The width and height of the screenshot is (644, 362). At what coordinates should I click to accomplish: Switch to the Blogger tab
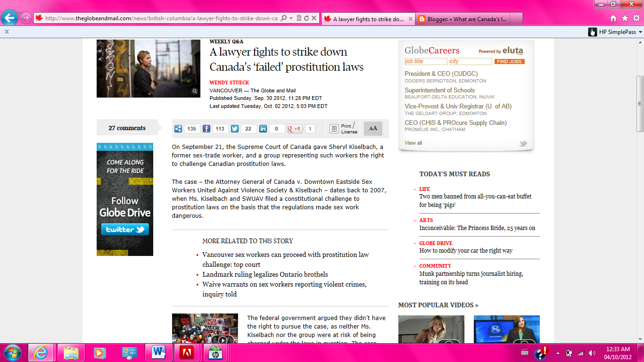click(462, 19)
